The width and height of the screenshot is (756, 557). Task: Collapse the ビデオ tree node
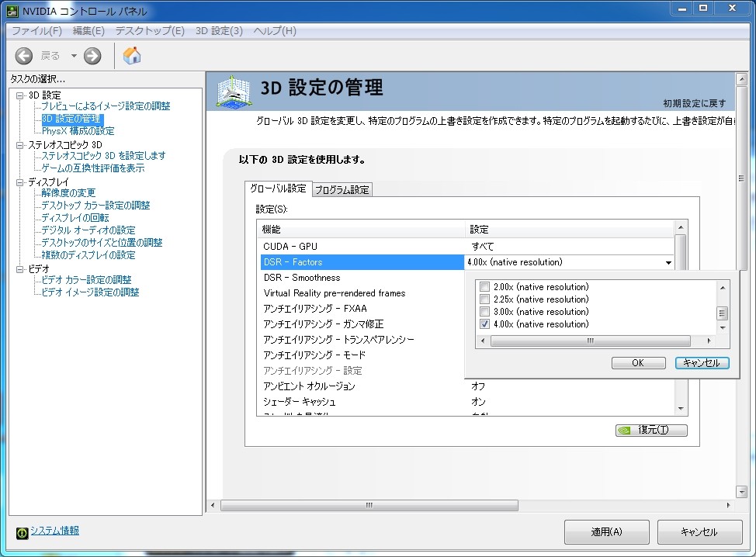pos(19,269)
